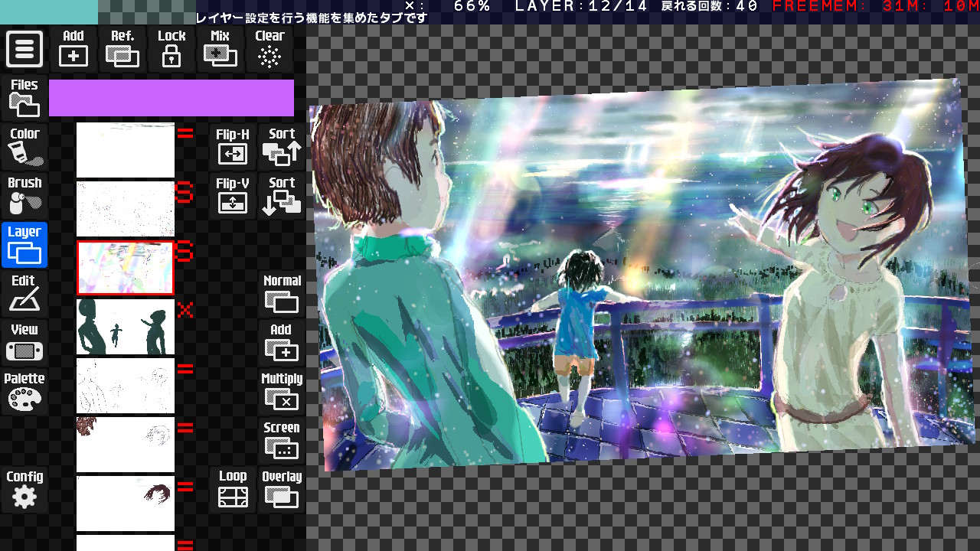The height and width of the screenshot is (551, 980).
Task: Set blend mode to Add
Action: click(x=282, y=343)
